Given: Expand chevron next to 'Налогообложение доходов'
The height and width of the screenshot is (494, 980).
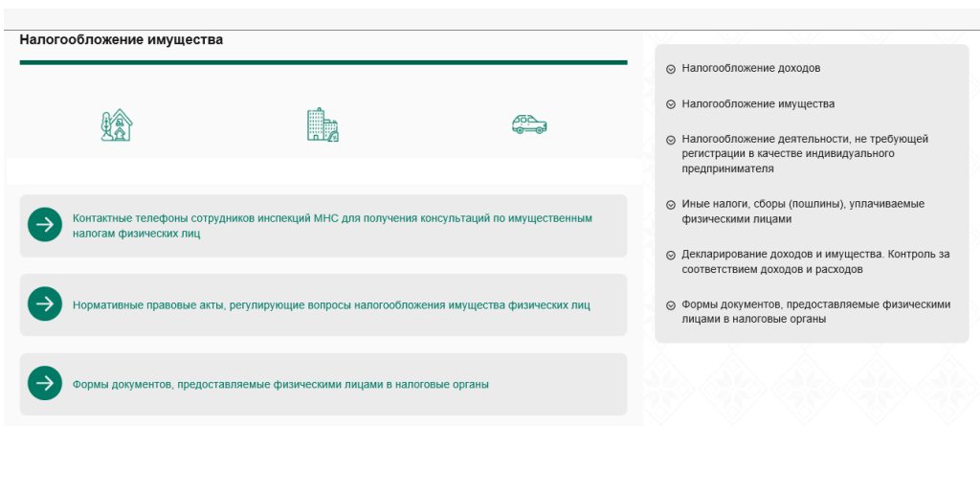Looking at the screenshot, I should click(x=671, y=69).
